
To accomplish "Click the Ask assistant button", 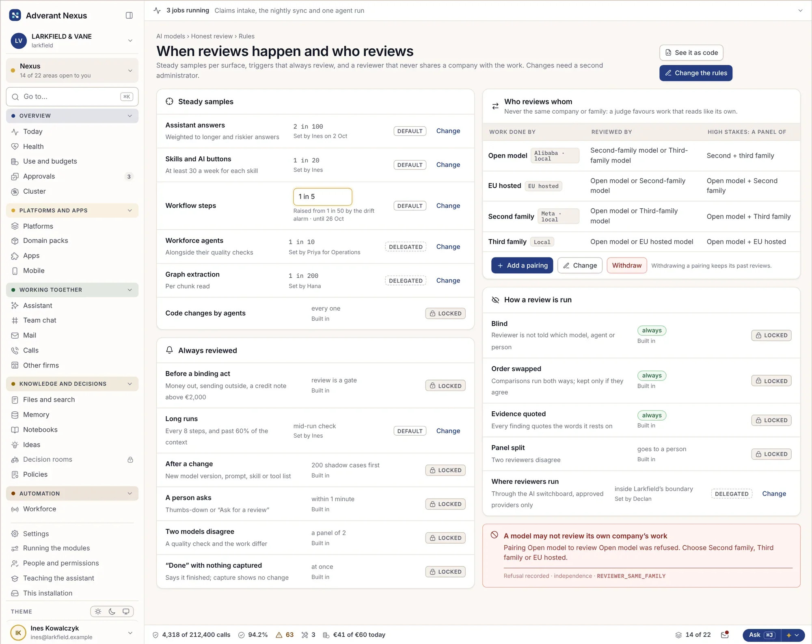I will click(x=762, y=635).
